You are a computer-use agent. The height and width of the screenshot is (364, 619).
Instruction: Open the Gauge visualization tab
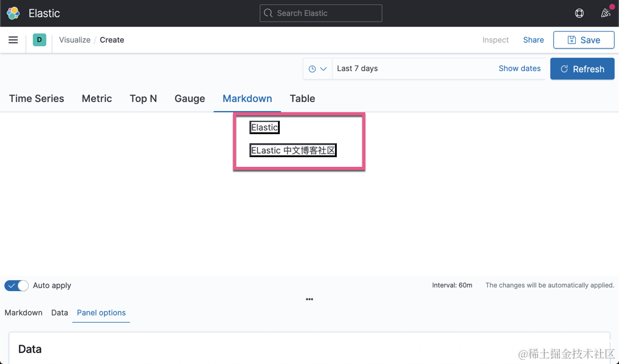coord(189,98)
